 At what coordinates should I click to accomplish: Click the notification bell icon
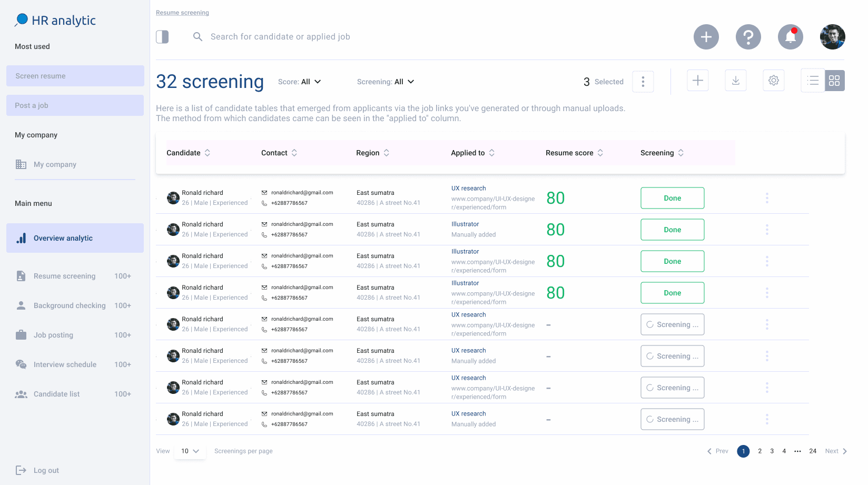pyautogui.click(x=790, y=37)
